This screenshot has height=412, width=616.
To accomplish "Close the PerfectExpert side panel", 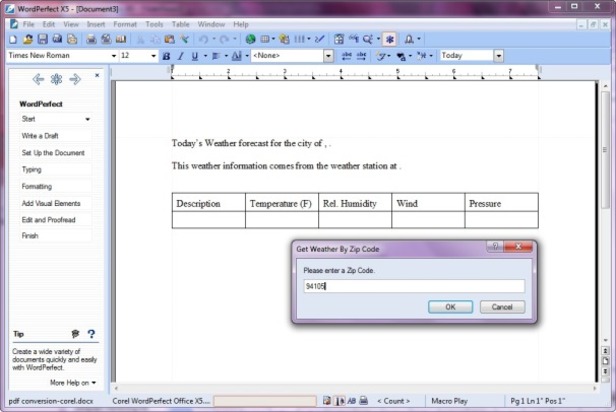I will tap(97, 75).
